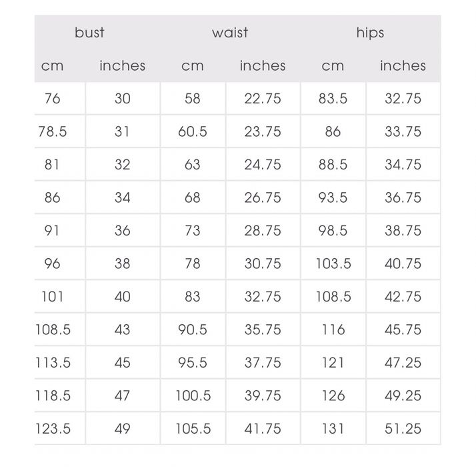
Task: Select waist cm value 105.5
Action: [193, 428]
